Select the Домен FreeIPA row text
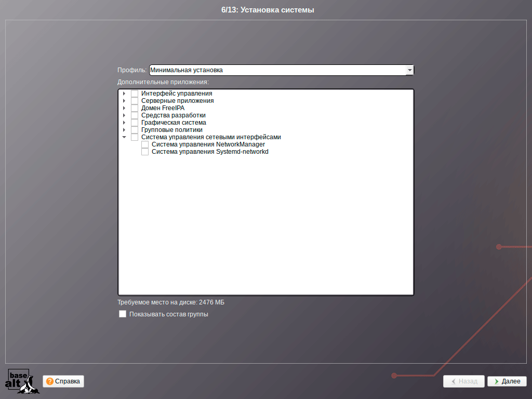532x399 pixels. [x=163, y=108]
